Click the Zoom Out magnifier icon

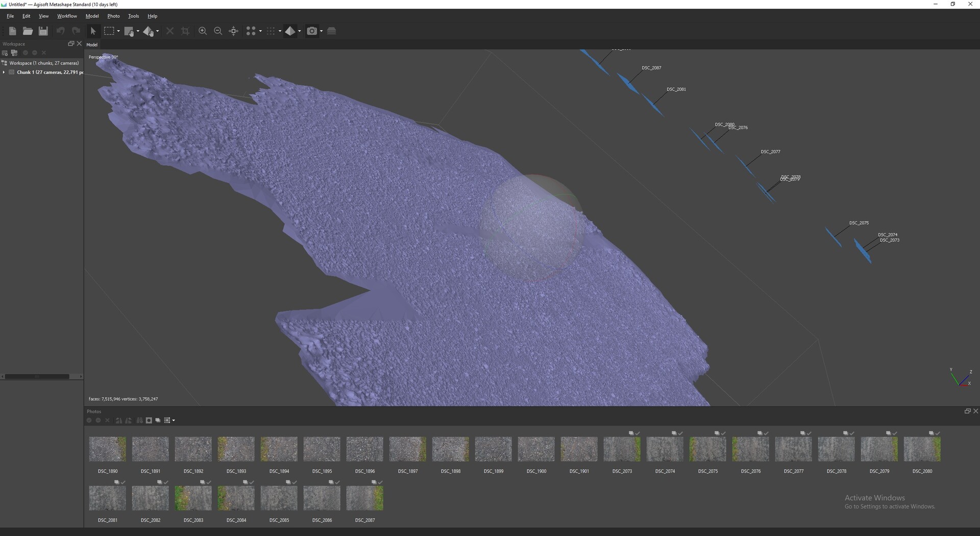[x=218, y=31]
